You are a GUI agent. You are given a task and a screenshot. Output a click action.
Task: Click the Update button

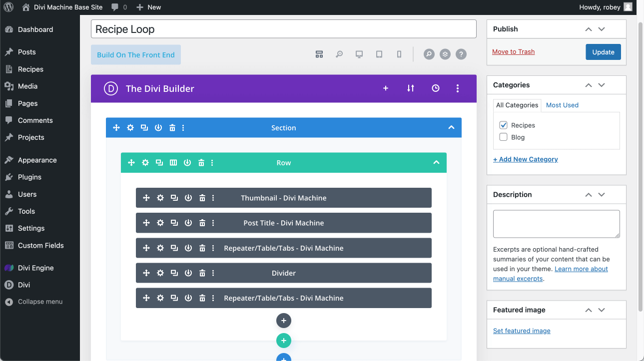click(603, 52)
